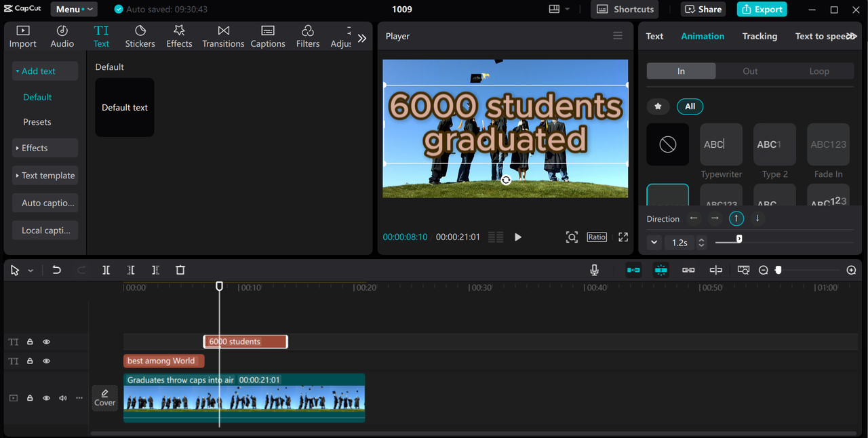Screen dimensions: 868x438
Task: Select the Loop animation tab
Action: 819,71
